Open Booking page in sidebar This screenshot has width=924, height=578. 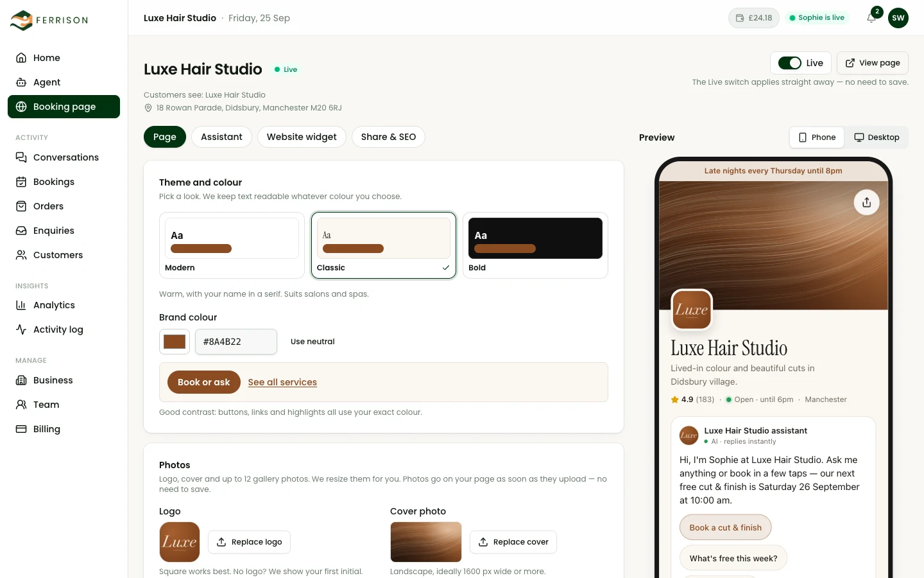click(64, 107)
